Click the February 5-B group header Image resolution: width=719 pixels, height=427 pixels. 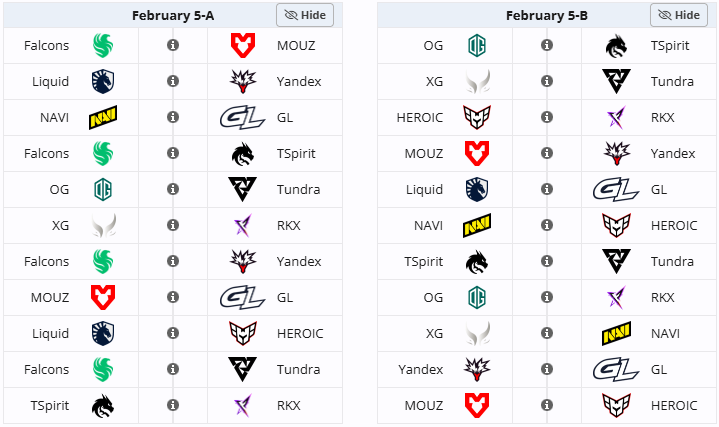(545, 15)
